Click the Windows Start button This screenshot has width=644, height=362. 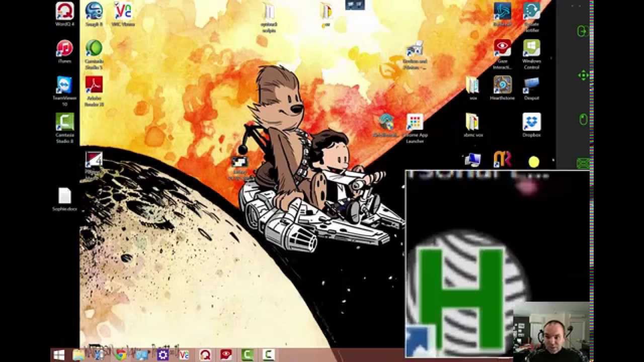point(59,355)
